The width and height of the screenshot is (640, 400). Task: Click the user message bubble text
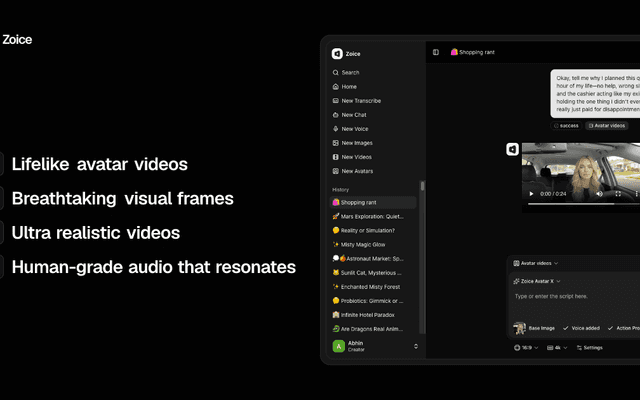coord(596,93)
